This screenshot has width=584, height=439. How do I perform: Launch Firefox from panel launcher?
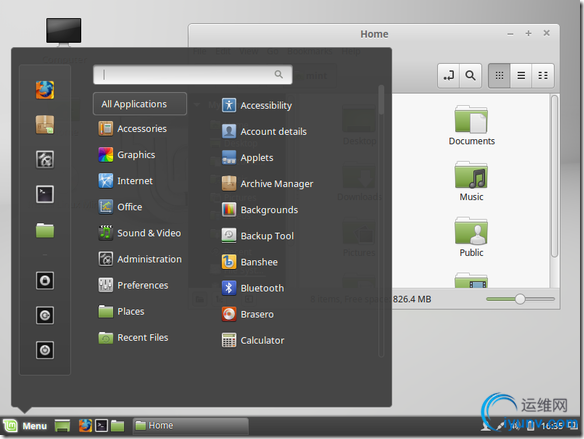(85, 426)
